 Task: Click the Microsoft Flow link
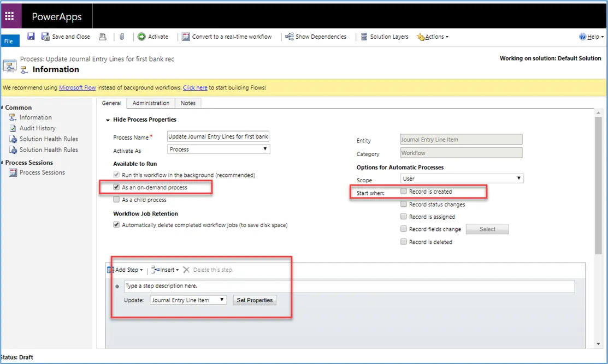(x=77, y=87)
